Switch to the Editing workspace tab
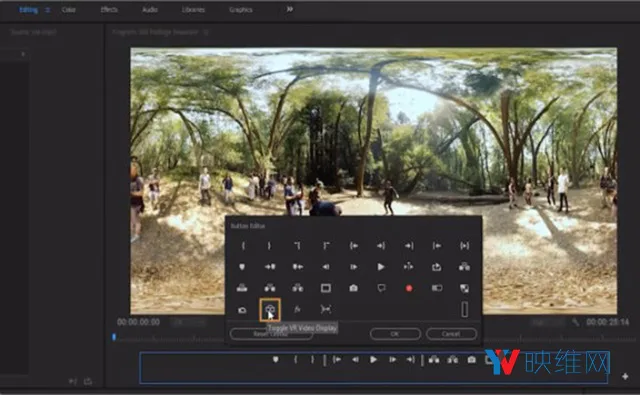 29,9
